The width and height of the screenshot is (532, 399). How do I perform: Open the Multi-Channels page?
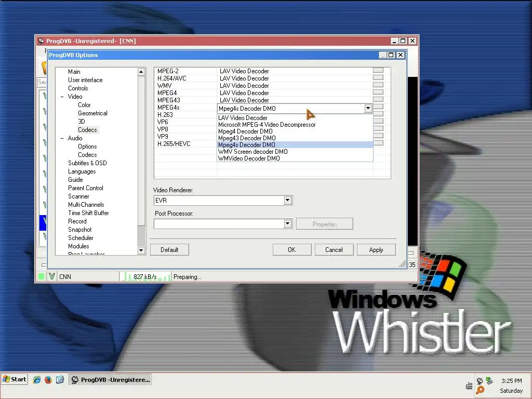pos(86,205)
